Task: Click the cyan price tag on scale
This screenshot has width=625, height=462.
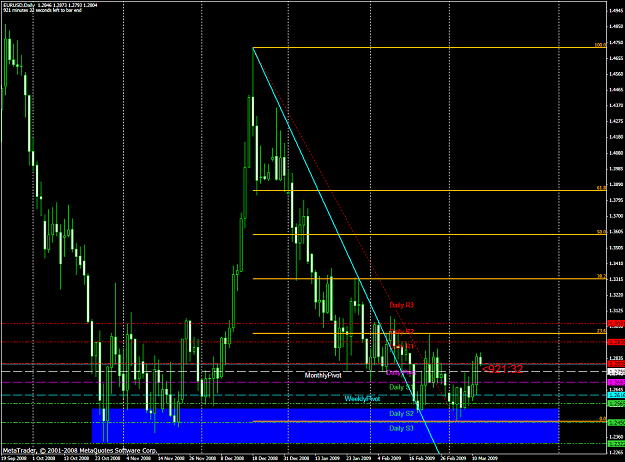Action: point(617,395)
